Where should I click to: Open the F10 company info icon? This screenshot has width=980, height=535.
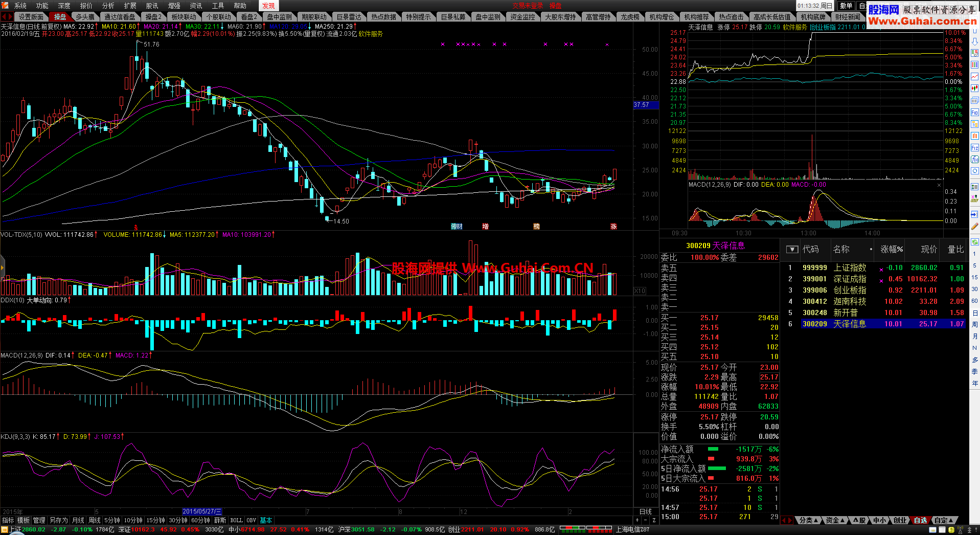(974, 113)
